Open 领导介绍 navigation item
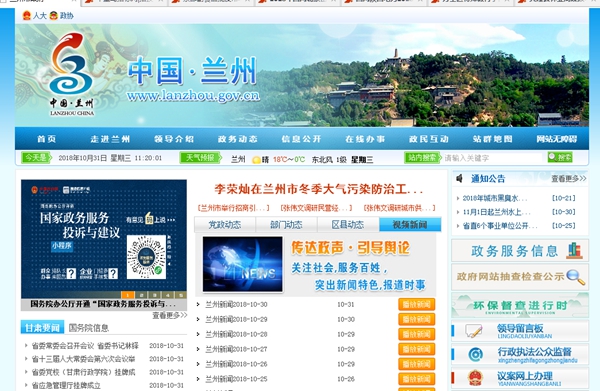 (174, 139)
